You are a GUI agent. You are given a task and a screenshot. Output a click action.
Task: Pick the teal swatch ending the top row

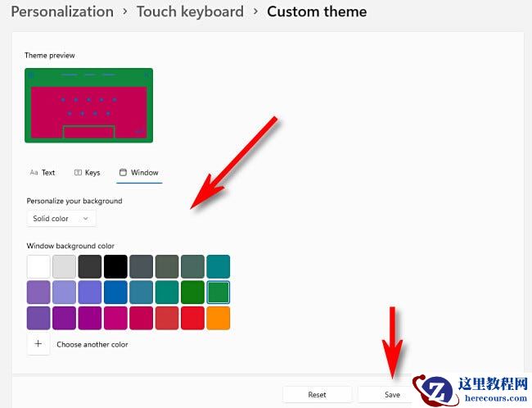[x=219, y=267]
